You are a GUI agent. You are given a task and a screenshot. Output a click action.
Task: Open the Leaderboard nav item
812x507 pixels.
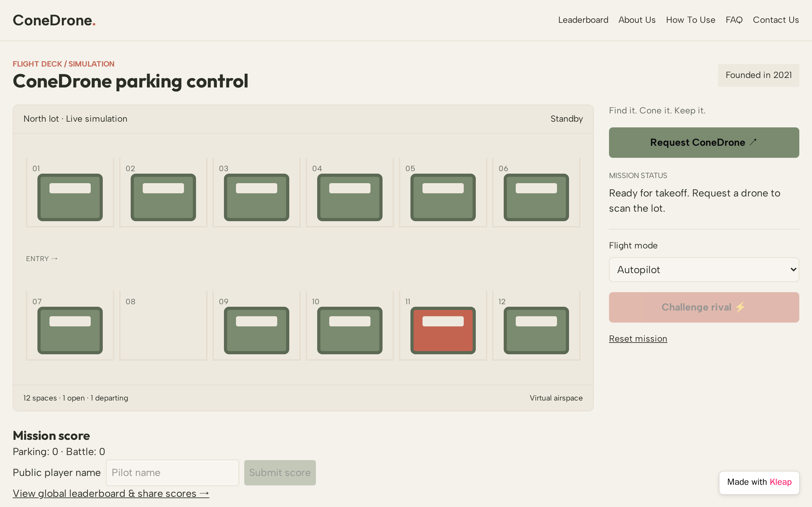[x=583, y=20]
